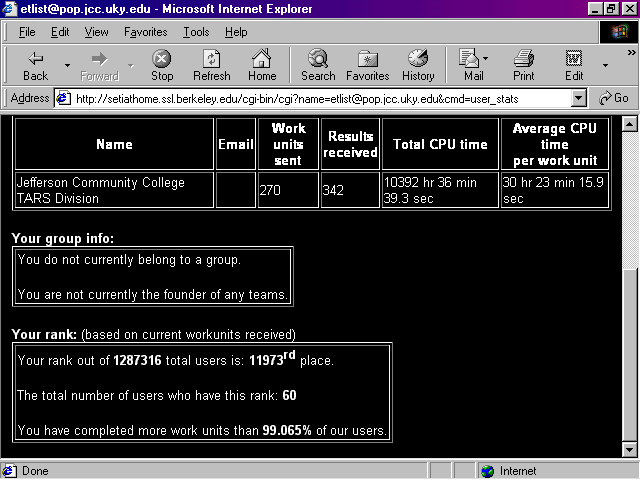This screenshot has width=640, height=480.
Task: Minimize the Internet Explorer window
Action: 595,9
